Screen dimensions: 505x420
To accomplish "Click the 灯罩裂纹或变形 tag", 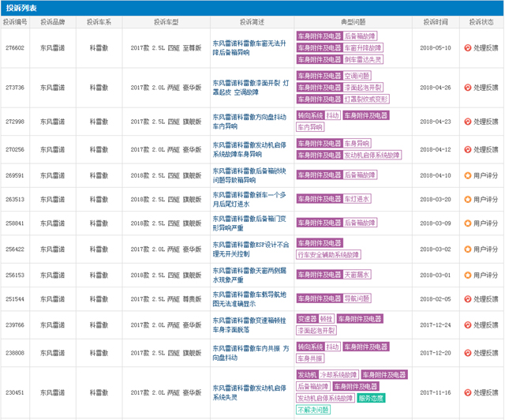I will click(366, 99).
